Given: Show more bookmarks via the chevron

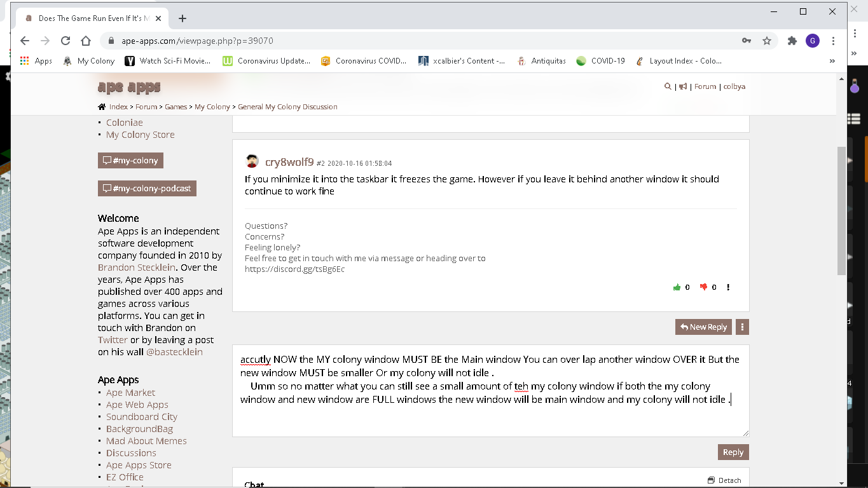Looking at the screenshot, I should [832, 61].
